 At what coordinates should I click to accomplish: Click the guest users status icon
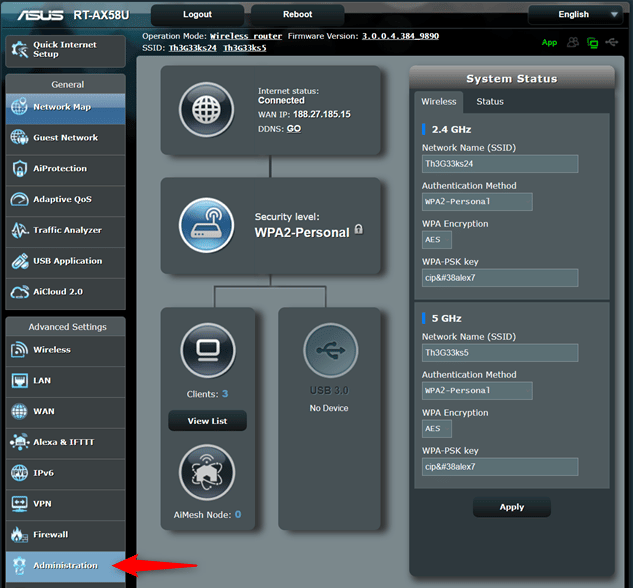pyautogui.click(x=573, y=42)
